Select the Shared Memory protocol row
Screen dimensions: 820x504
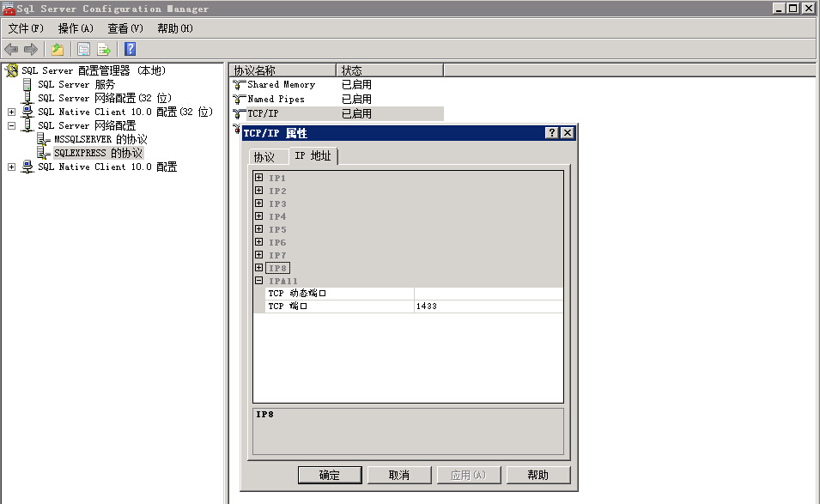coord(338,85)
